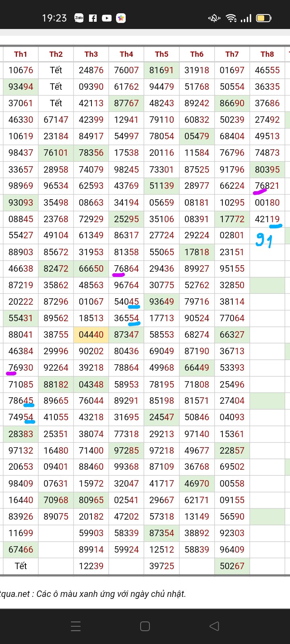The height and width of the screenshot is (644, 290).
Task: Tap the Wi-Fi status icon
Action: click(231, 18)
